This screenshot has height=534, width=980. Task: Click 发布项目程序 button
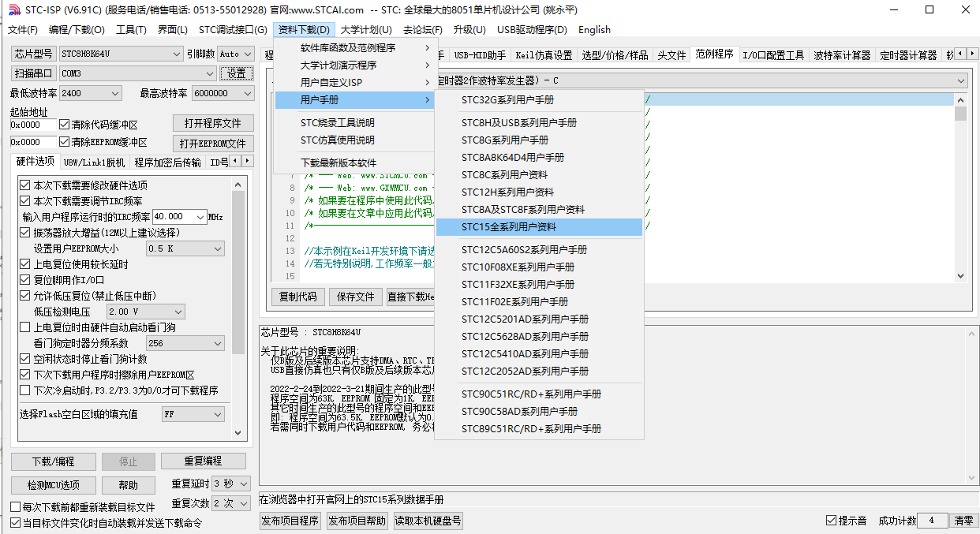tap(290, 521)
